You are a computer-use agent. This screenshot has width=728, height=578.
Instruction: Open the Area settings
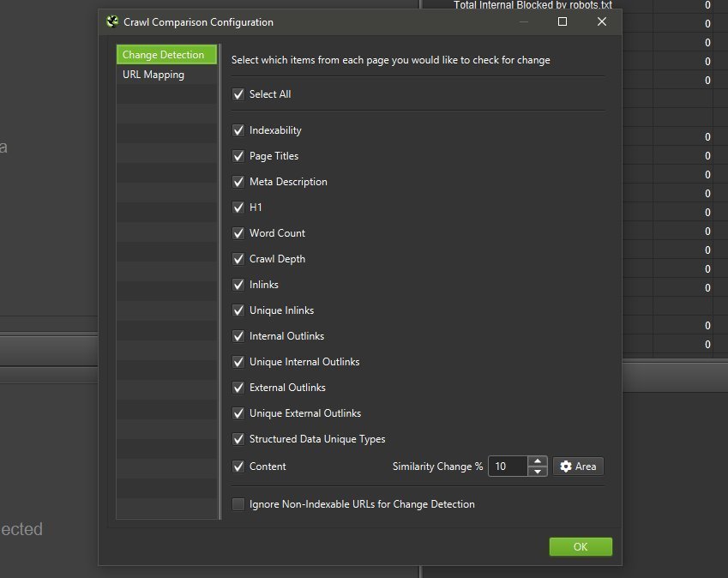tap(578, 466)
